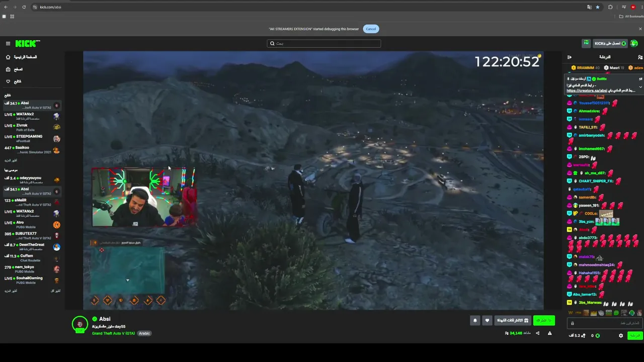Click the mahmoodmshtaq24 chat username
Viewport: 644px width, 362px height.
(x=597, y=265)
